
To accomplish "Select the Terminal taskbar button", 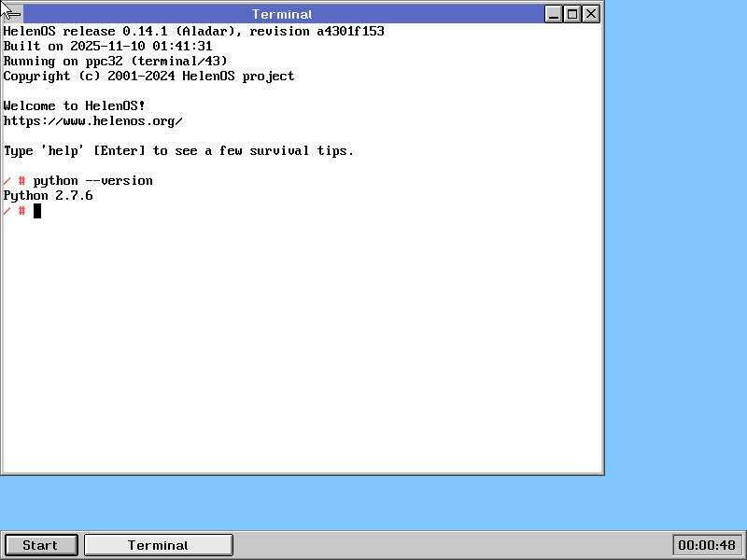I will 158,545.
